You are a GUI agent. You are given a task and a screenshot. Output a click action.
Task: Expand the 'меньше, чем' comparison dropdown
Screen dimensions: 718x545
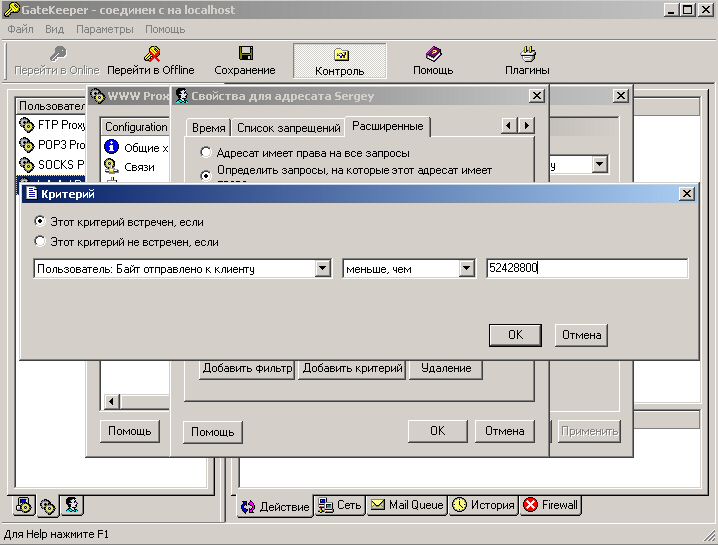466,268
